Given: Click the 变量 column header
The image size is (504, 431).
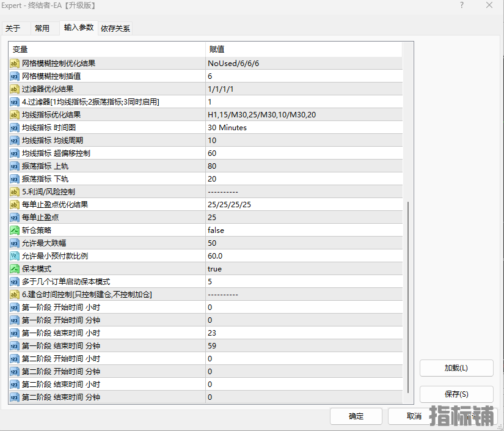Looking at the screenshot, I should [107, 49].
